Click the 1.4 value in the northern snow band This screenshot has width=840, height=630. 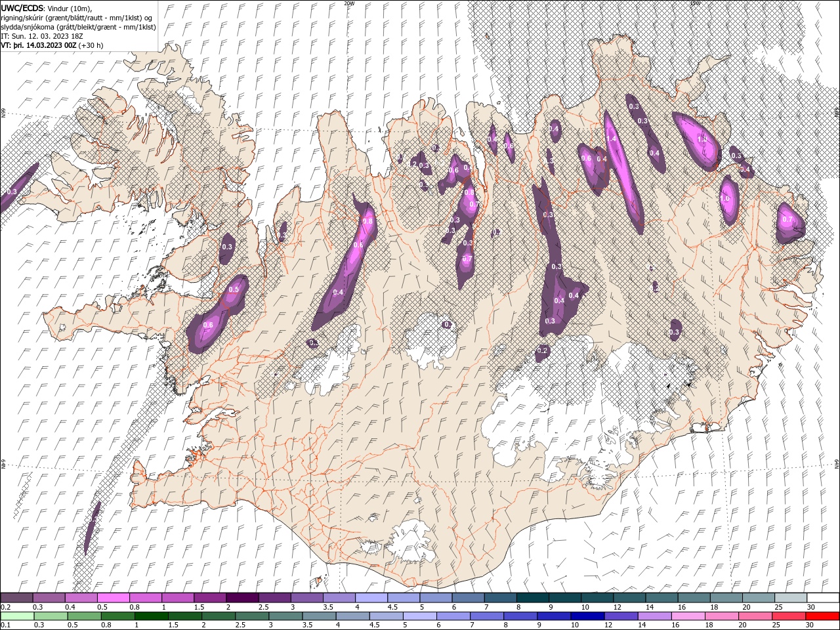(x=612, y=138)
